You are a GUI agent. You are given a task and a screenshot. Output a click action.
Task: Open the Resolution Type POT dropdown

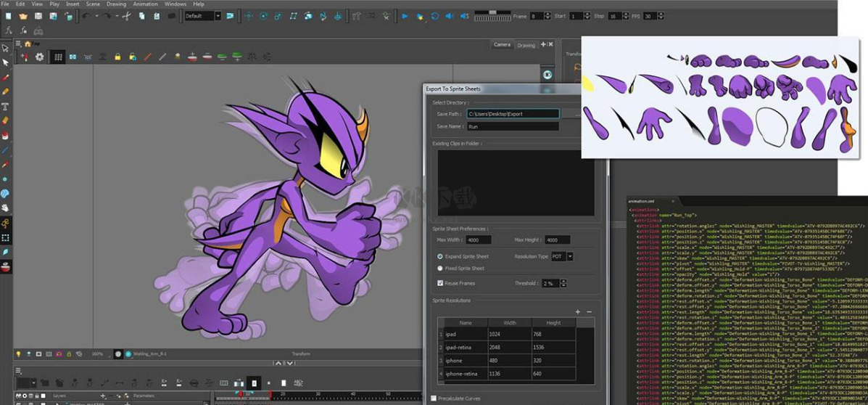tap(569, 256)
